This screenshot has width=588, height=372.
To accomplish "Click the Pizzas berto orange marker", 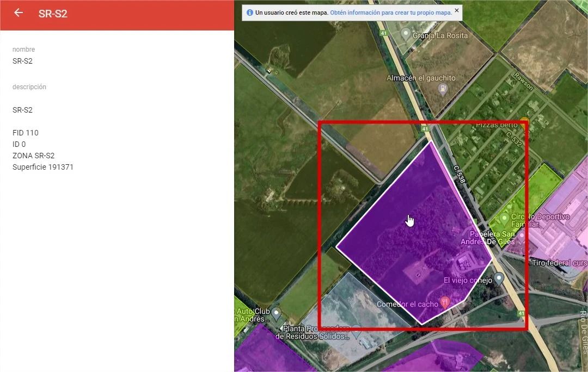I will (x=524, y=121).
